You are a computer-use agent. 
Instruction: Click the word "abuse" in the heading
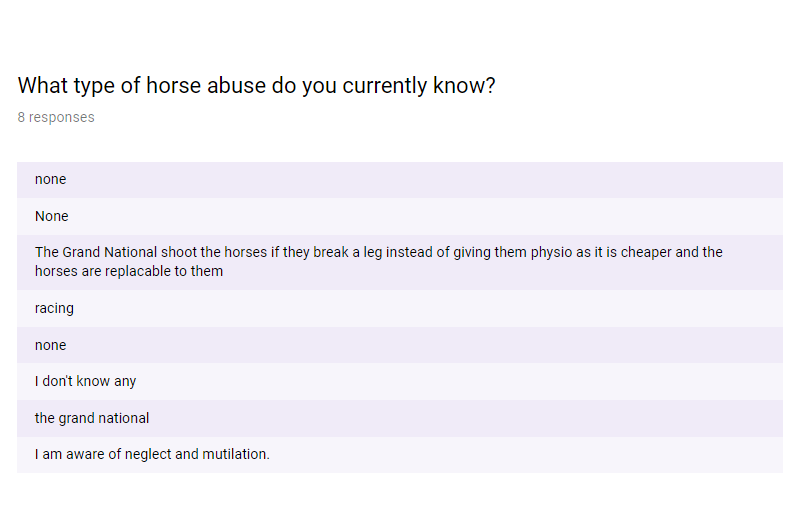point(235,86)
